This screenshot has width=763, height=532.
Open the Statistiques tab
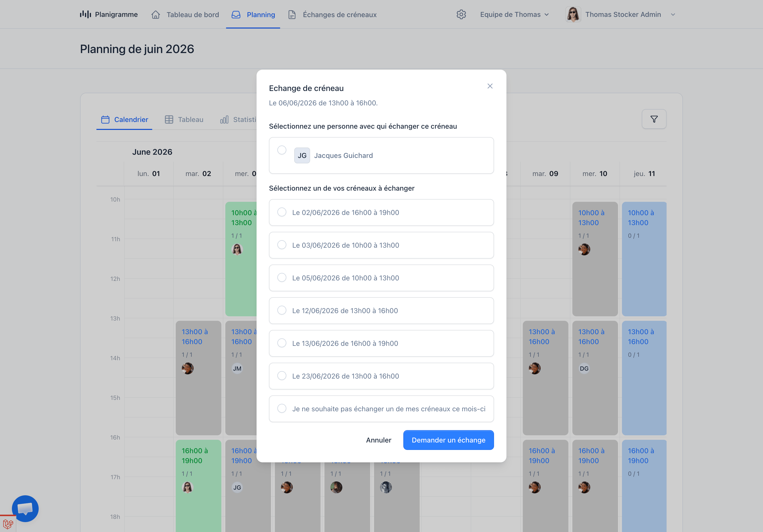click(x=238, y=120)
